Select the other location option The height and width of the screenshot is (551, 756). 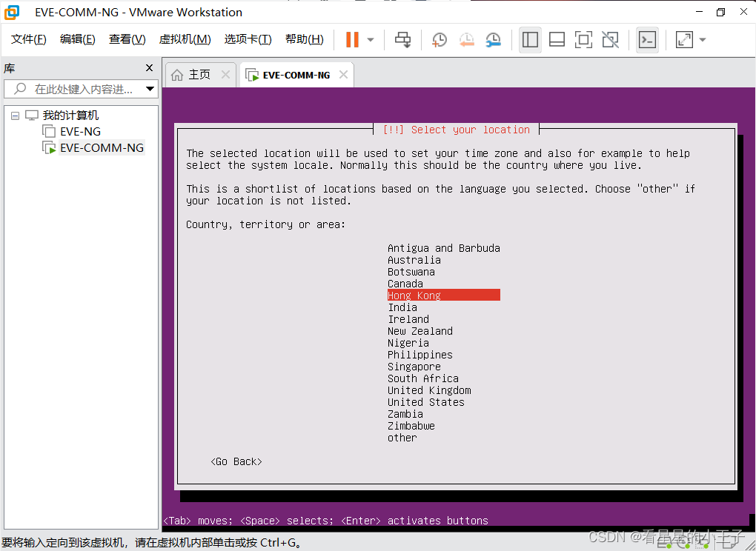tap(402, 438)
